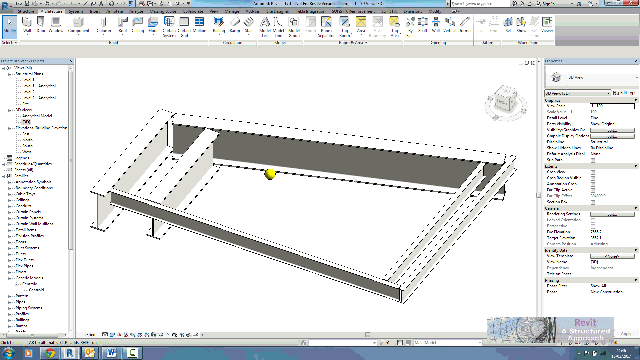Select the Window tool

pyautogui.click(x=56, y=25)
